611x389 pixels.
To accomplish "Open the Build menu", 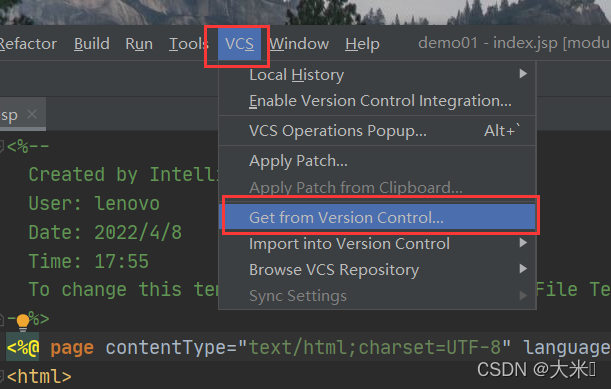I will point(92,44).
